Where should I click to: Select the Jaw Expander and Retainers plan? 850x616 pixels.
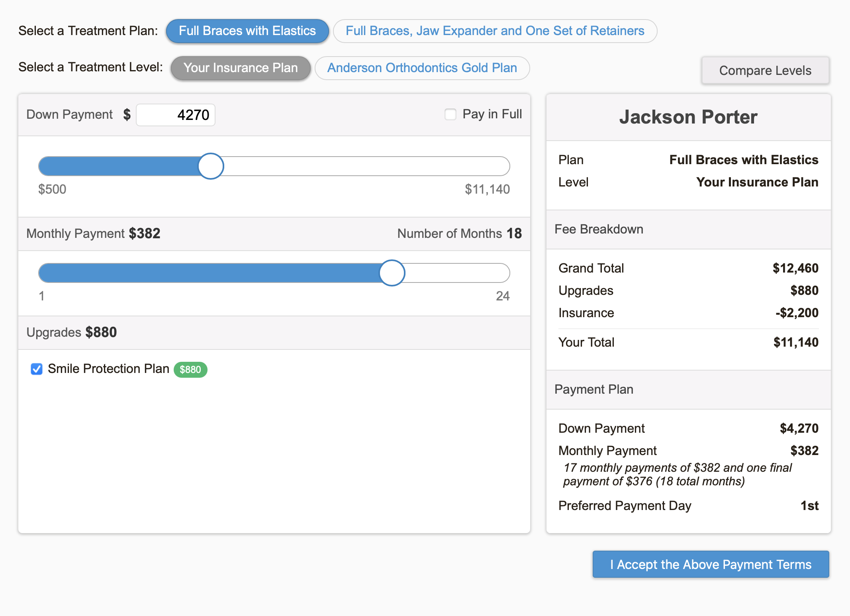click(x=495, y=31)
